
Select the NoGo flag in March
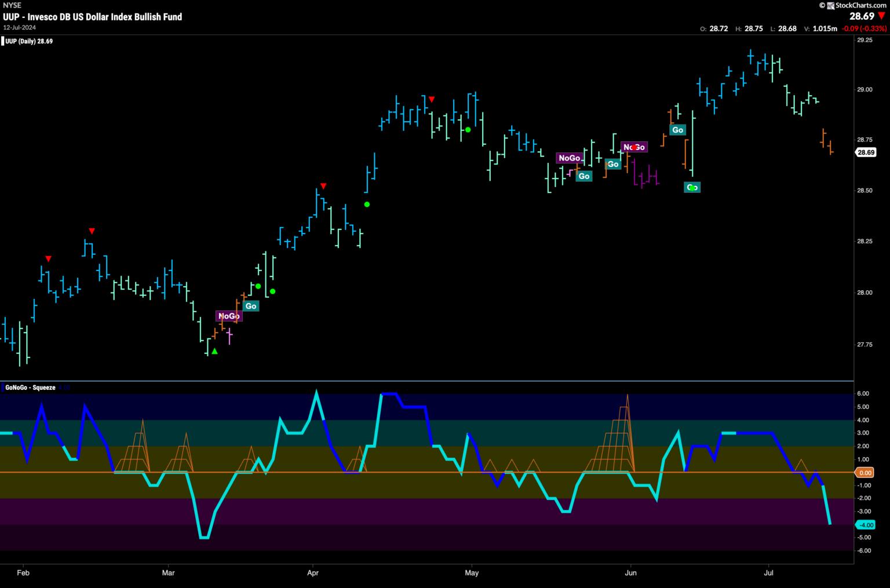tap(228, 316)
